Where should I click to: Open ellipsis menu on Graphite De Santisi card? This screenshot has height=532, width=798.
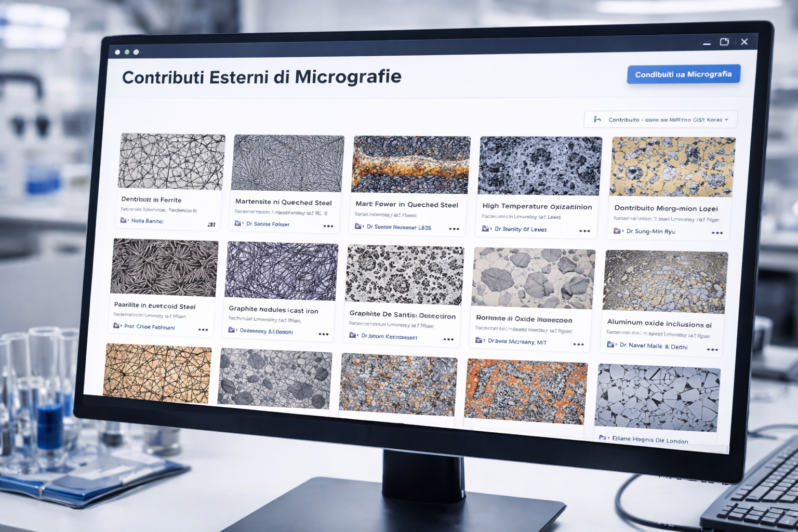tap(448, 339)
